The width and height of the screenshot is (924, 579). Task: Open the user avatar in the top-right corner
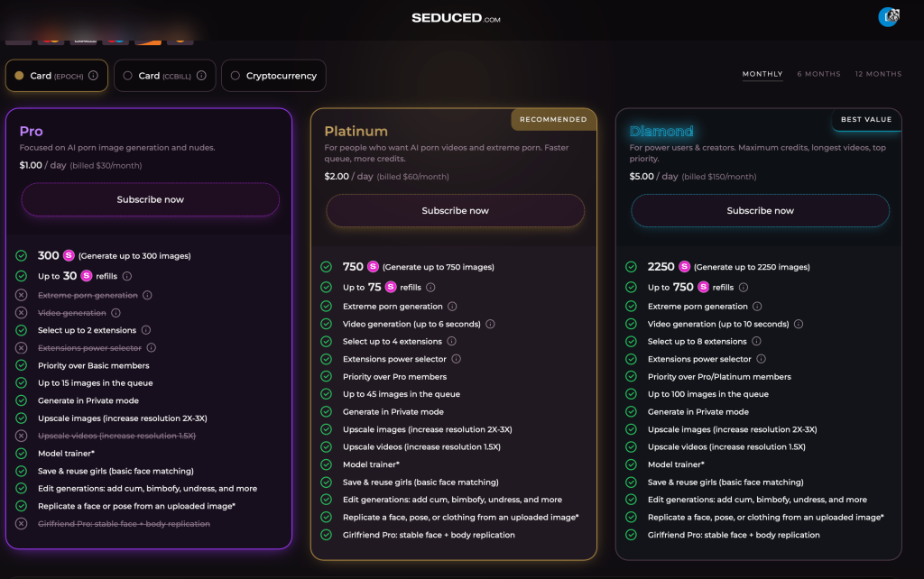pyautogui.click(x=887, y=17)
